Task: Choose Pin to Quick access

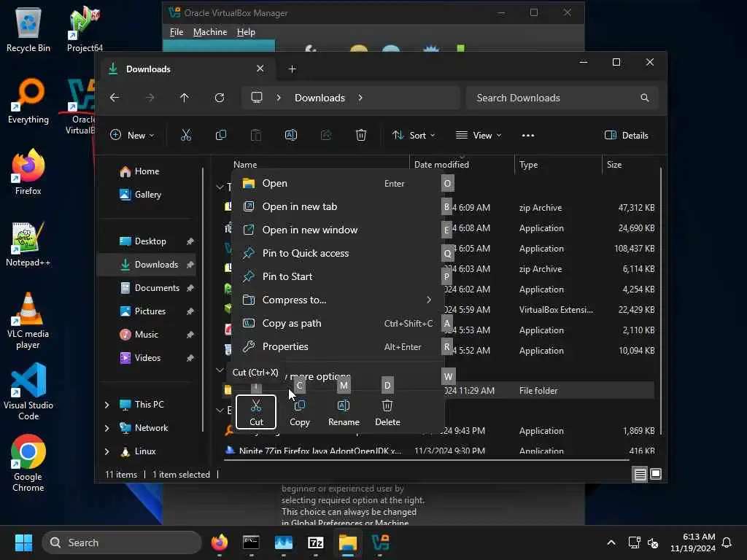Action: pos(336,253)
